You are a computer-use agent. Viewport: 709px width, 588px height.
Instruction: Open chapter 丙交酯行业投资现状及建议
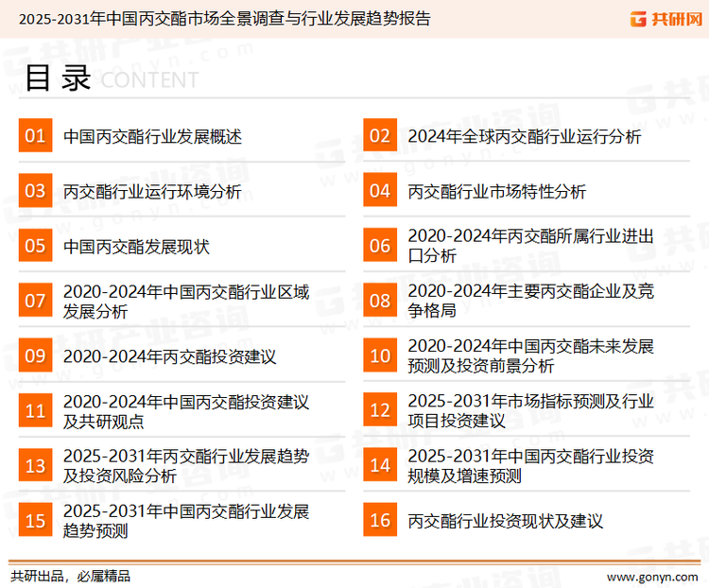coord(505,521)
